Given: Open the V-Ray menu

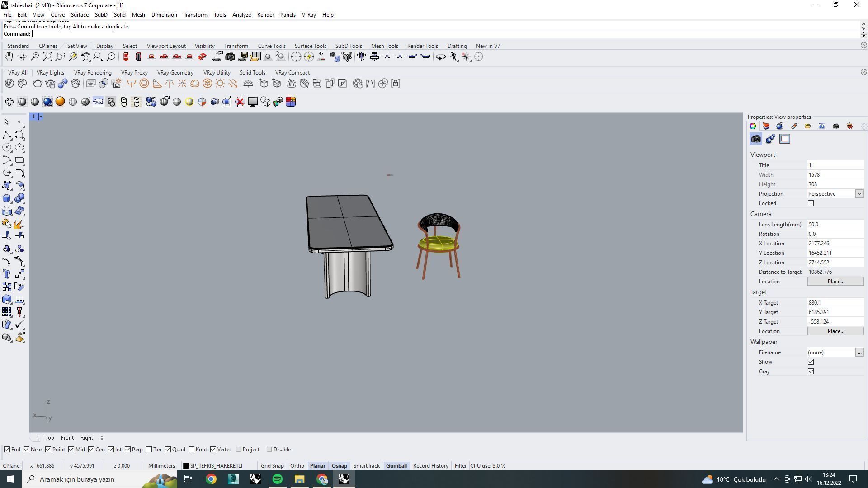Looking at the screenshot, I should click(309, 14).
